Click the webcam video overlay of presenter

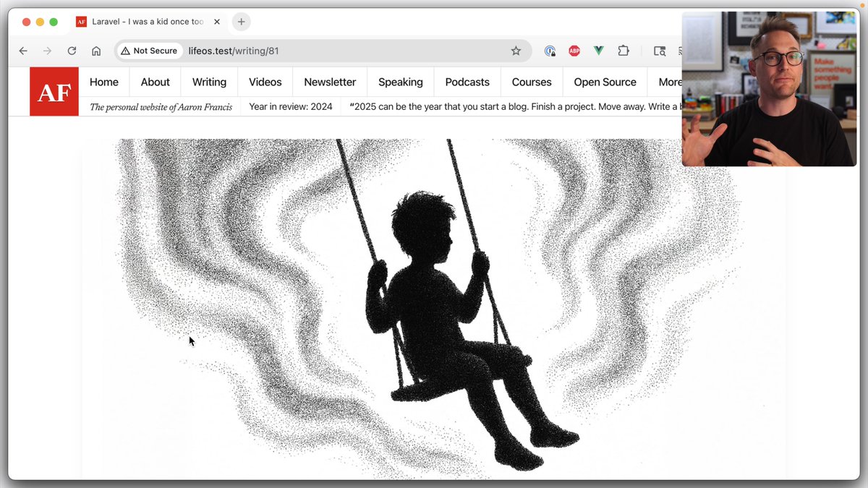[x=770, y=88]
